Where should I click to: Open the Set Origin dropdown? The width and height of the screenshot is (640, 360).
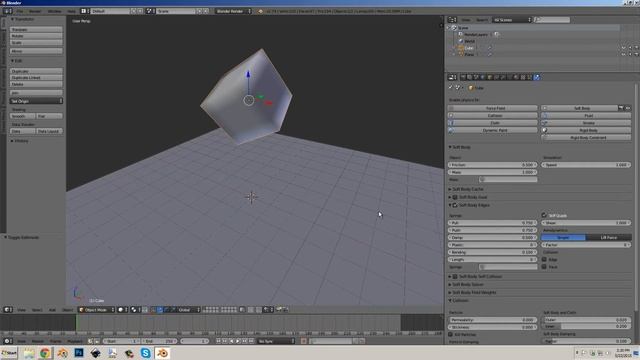point(36,101)
